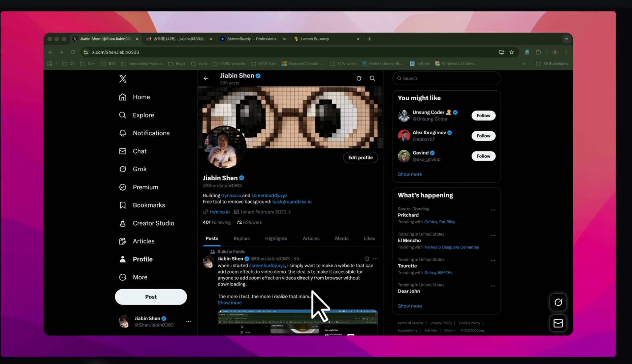Switch to Lemon Squeezy browser tab
This screenshot has height=364, width=632.
point(326,39)
